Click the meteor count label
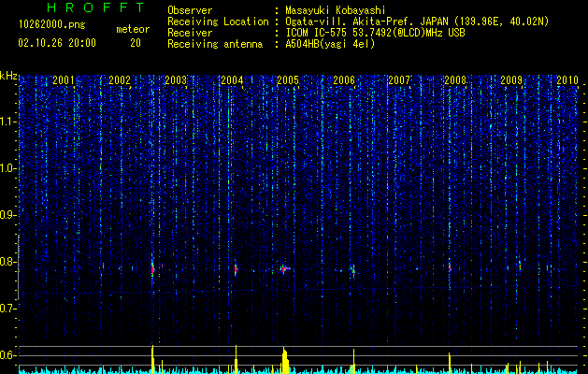Image resolution: width=588 pixels, height=374 pixels. [133, 29]
